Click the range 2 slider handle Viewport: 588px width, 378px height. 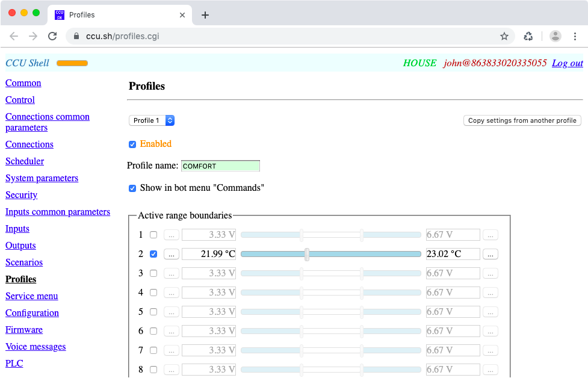click(307, 254)
